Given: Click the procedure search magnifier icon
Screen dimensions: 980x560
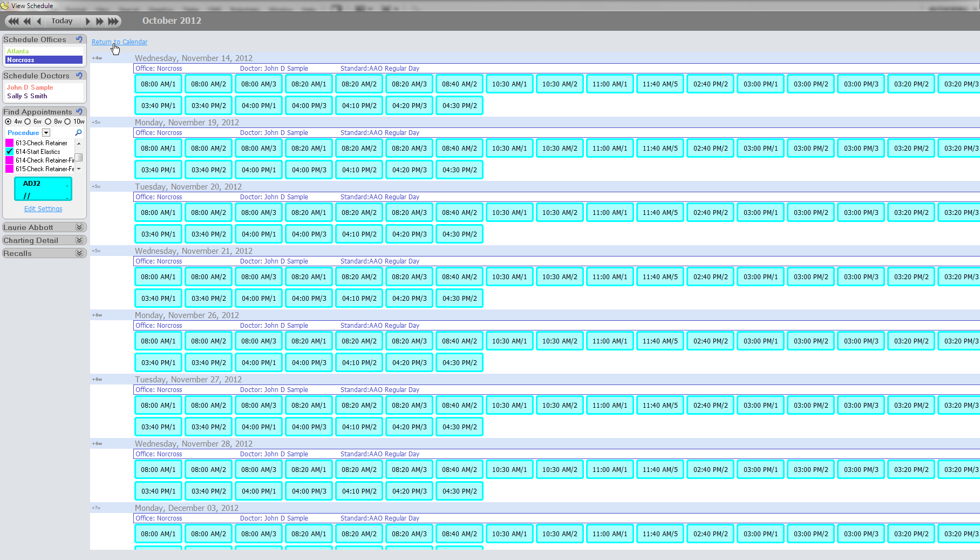Looking at the screenshot, I should click(78, 133).
